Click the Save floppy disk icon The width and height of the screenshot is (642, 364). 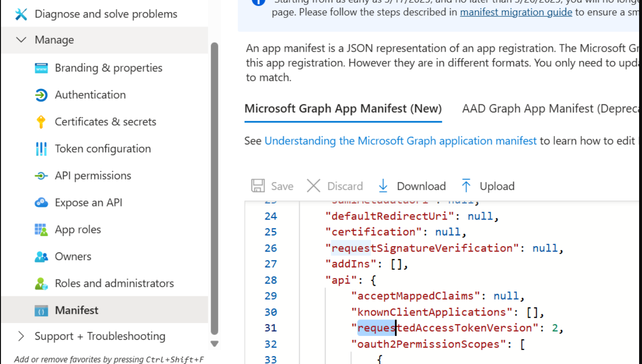click(x=258, y=186)
